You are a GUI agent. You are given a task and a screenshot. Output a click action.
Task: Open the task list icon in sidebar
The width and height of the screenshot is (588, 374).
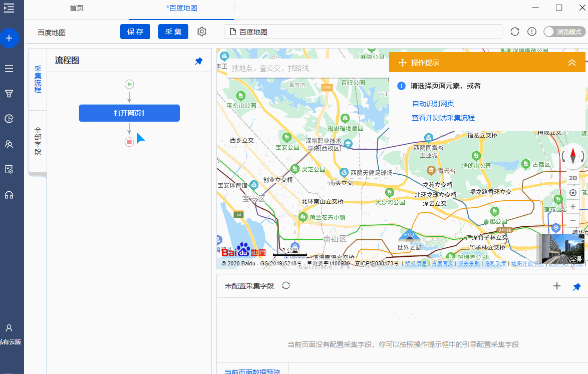click(9, 69)
